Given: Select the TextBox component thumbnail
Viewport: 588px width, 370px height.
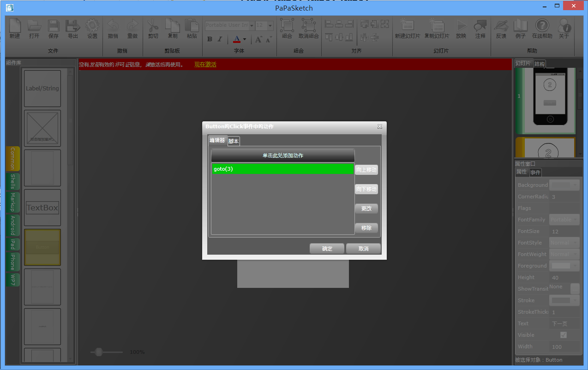Looking at the screenshot, I should [42, 208].
